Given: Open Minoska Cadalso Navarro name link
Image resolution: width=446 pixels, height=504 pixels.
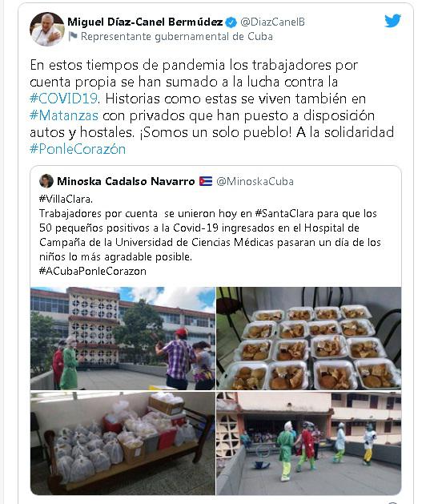Looking at the screenshot, I should [126, 181].
